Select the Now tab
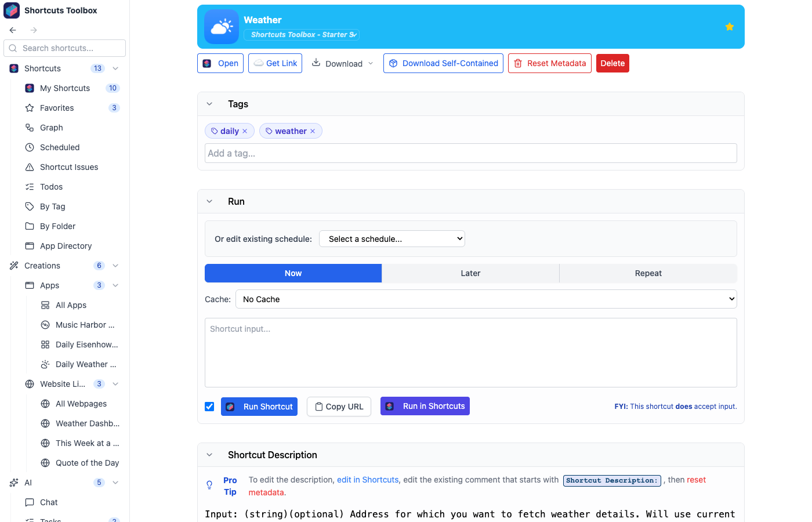The height and width of the screenshot is (522, 812). (x=293, y=273)
